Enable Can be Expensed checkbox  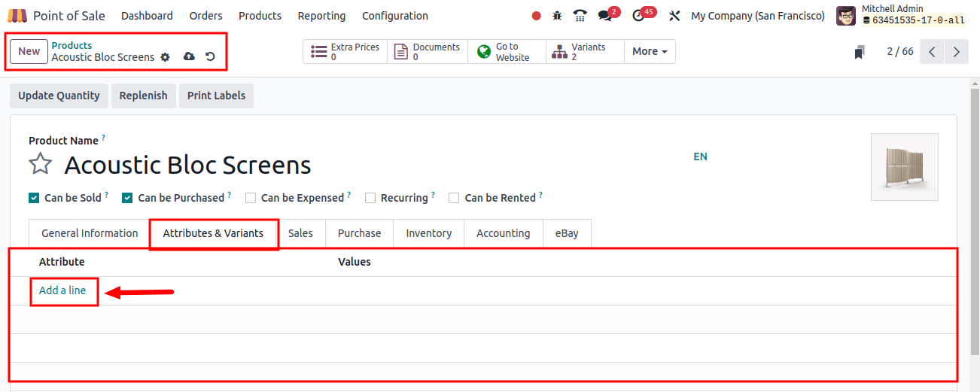[251, 198]
